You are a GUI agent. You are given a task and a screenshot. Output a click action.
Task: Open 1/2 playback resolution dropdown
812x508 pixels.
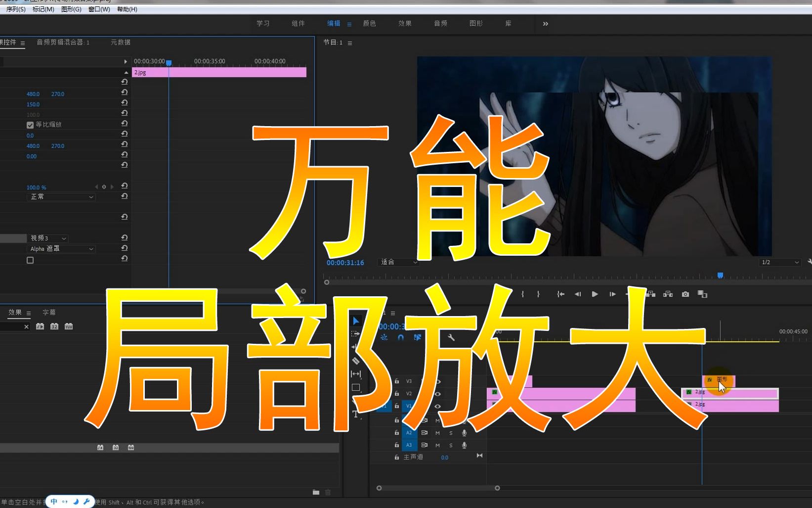(780, 262)
